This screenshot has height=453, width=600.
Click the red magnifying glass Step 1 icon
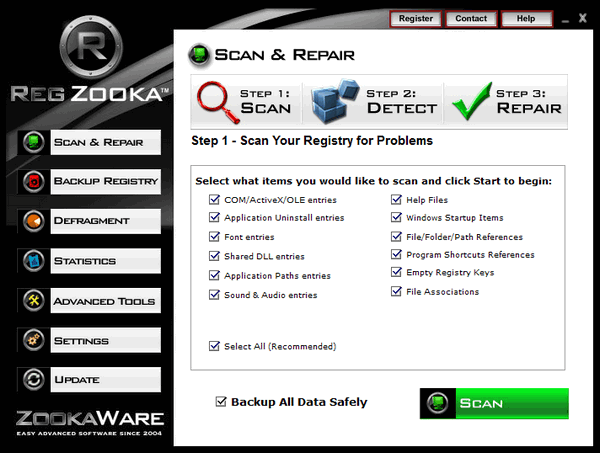pos(219,102)
